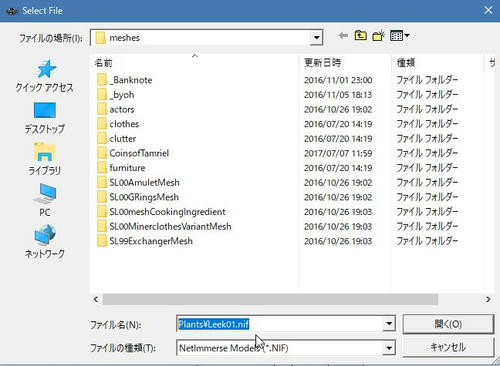Select the name text CoinsofTamriel

pos(139,153)
